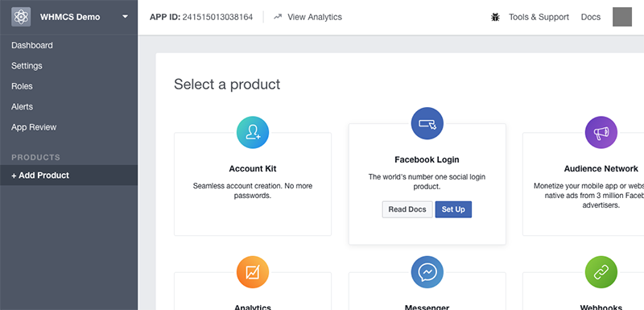Open App Review in sidebar

(34, 127)
